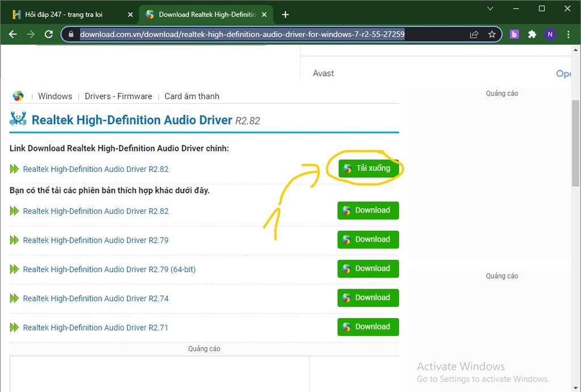This screenshot has width=581, height=392.
Task: Open the tab search chevron
Action: point(490,9)
